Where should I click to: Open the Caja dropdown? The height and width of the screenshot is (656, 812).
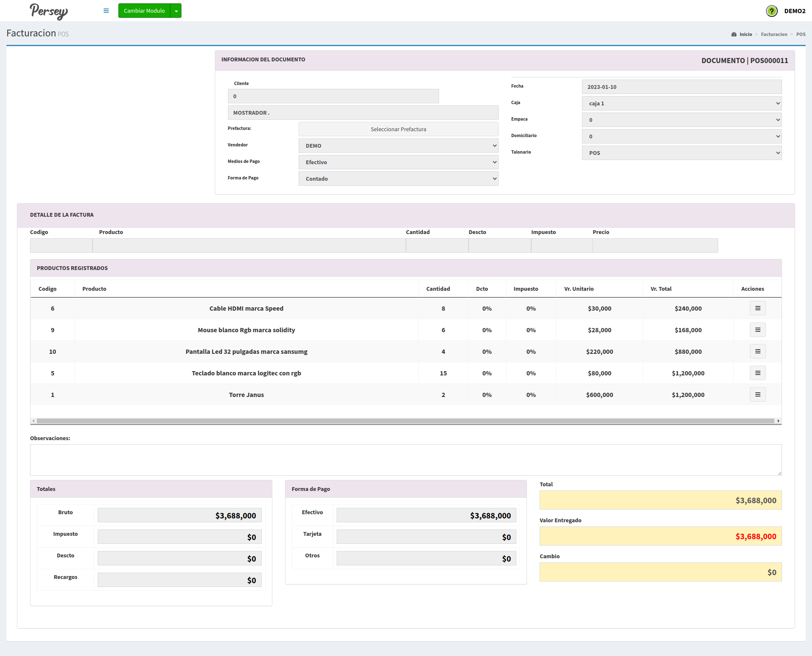(681, 103)
